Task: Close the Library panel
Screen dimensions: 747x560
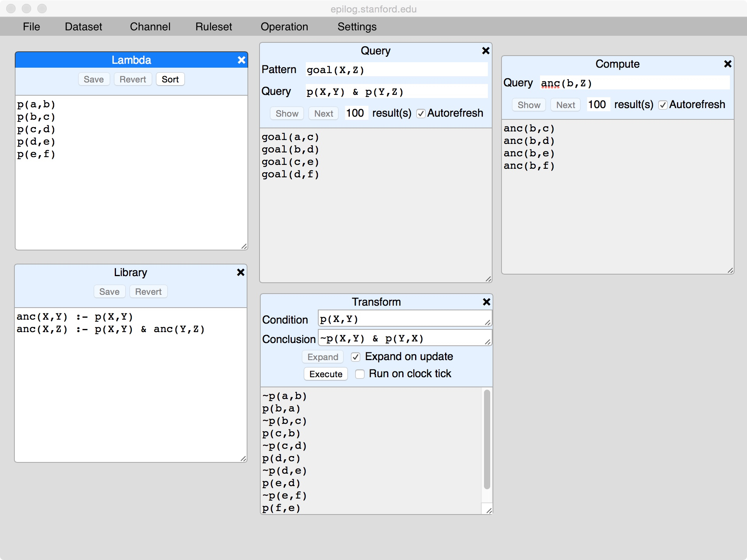Action: click(240, 272)
